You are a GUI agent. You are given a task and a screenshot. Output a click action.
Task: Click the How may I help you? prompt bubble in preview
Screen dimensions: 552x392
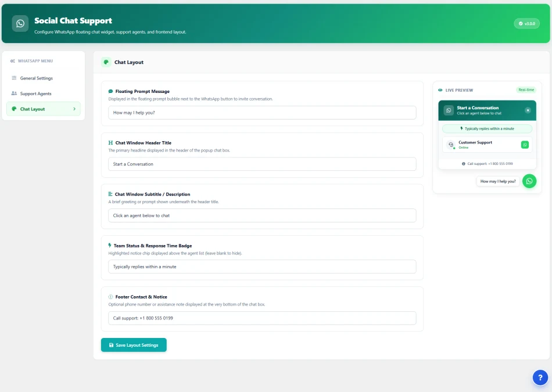[x=498, y=181]
